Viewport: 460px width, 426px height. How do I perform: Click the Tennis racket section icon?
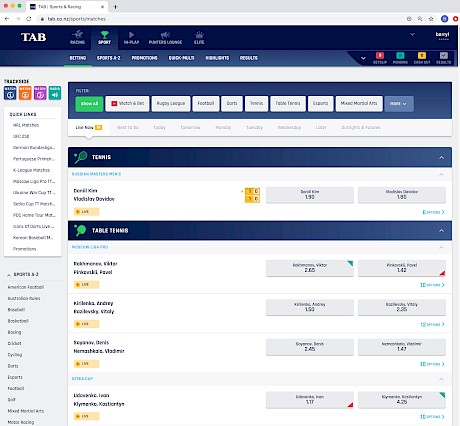80,157
